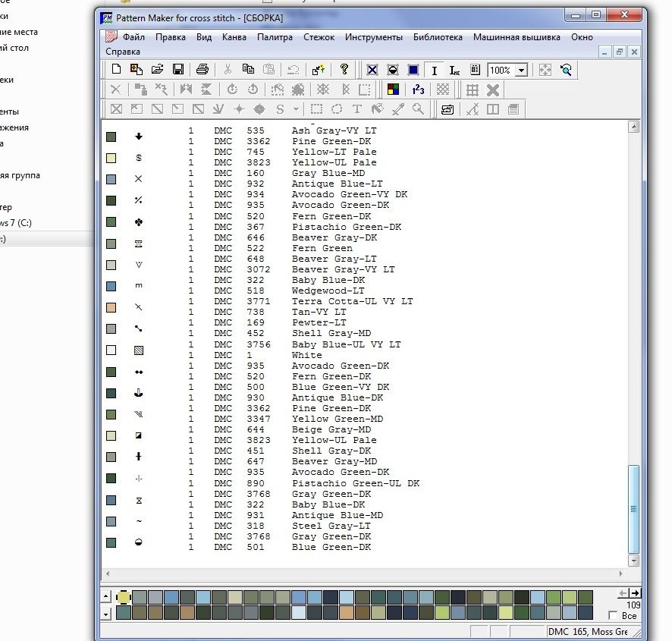Click the palette scroll down arrow
Image resolution: width=672 pixels, height=641 pixels.
point(105,613)
